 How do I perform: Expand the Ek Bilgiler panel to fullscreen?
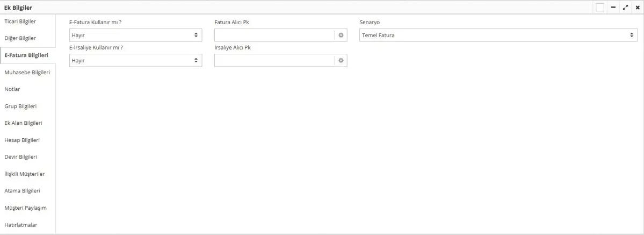tap(626, 8)
